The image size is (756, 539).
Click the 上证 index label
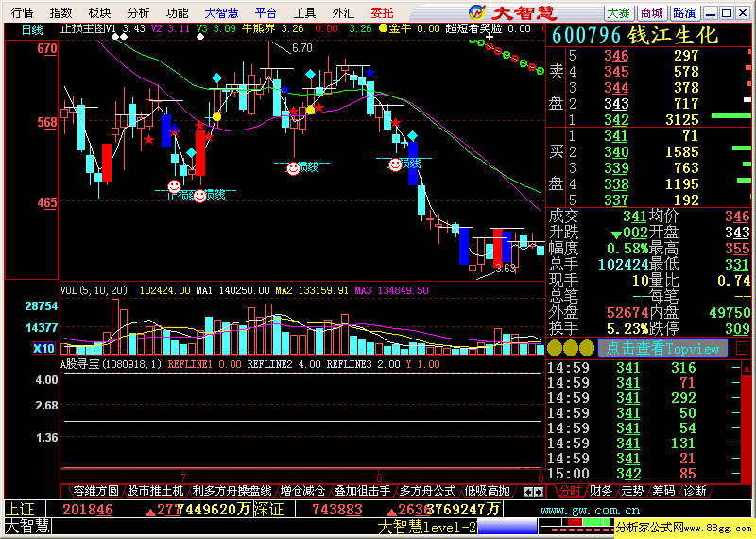pos(20,509)
